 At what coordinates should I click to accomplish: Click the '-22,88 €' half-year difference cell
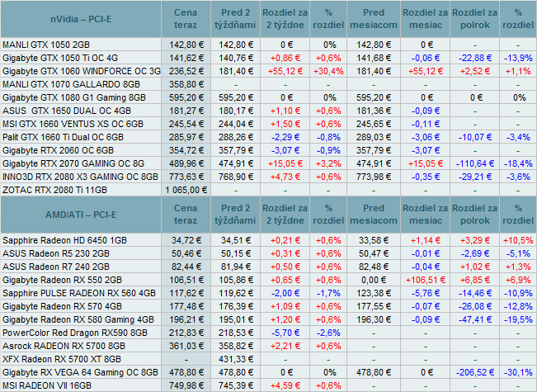click(475, 58)
